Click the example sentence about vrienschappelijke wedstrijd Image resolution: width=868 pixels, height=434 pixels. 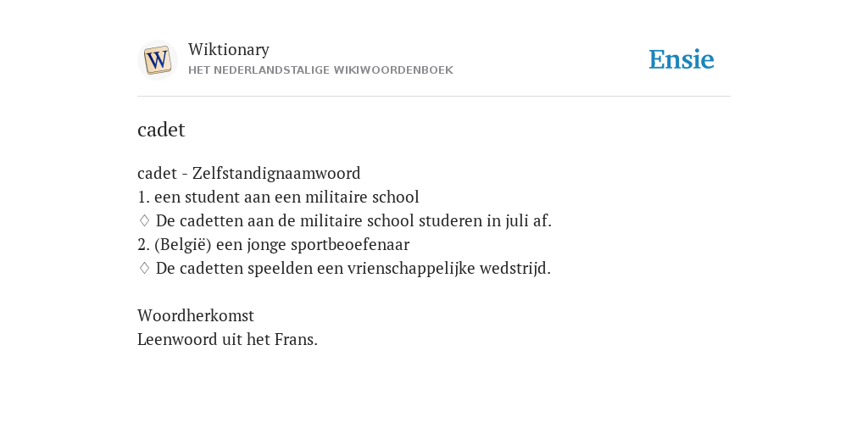point(353,269)
